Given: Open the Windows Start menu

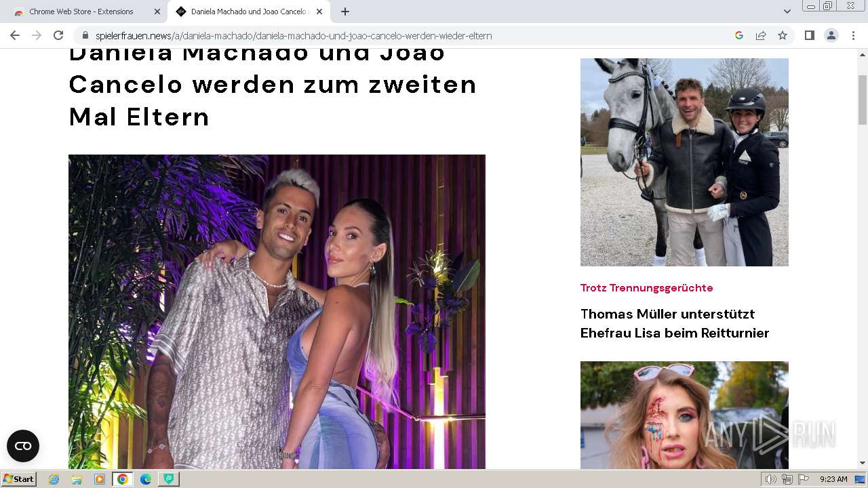Looking at the screenshot, I should coord(19,479).
